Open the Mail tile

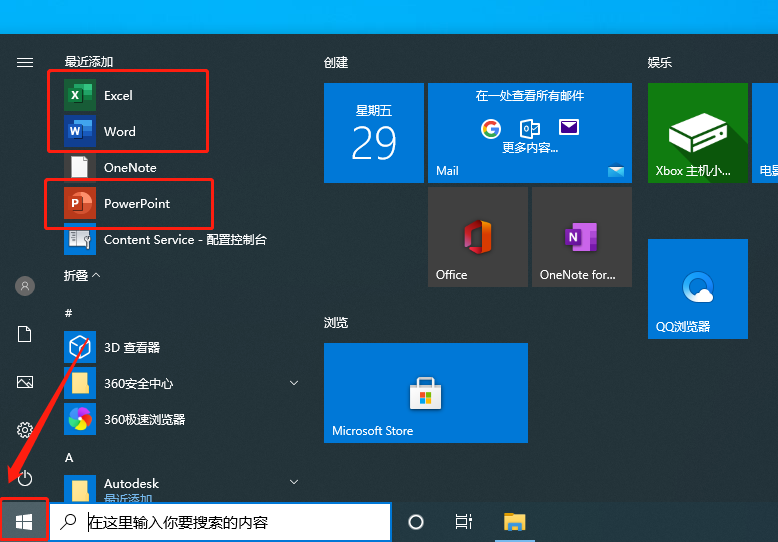coord(529,133)
